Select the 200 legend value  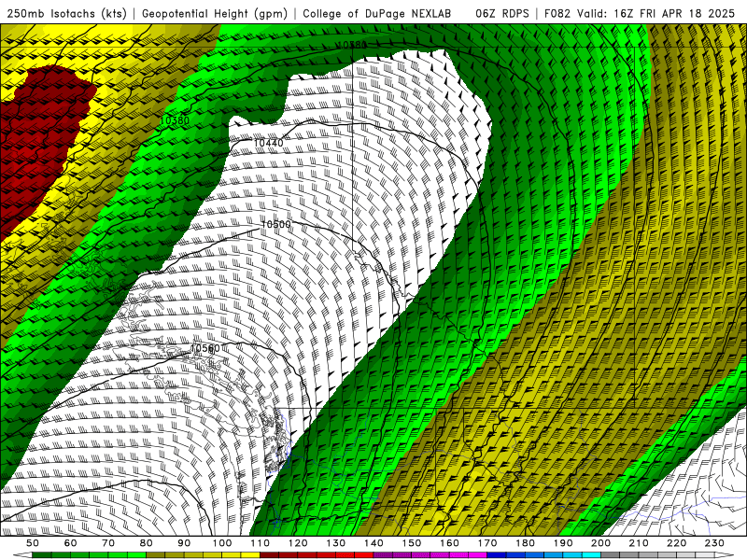pos(600,543)
